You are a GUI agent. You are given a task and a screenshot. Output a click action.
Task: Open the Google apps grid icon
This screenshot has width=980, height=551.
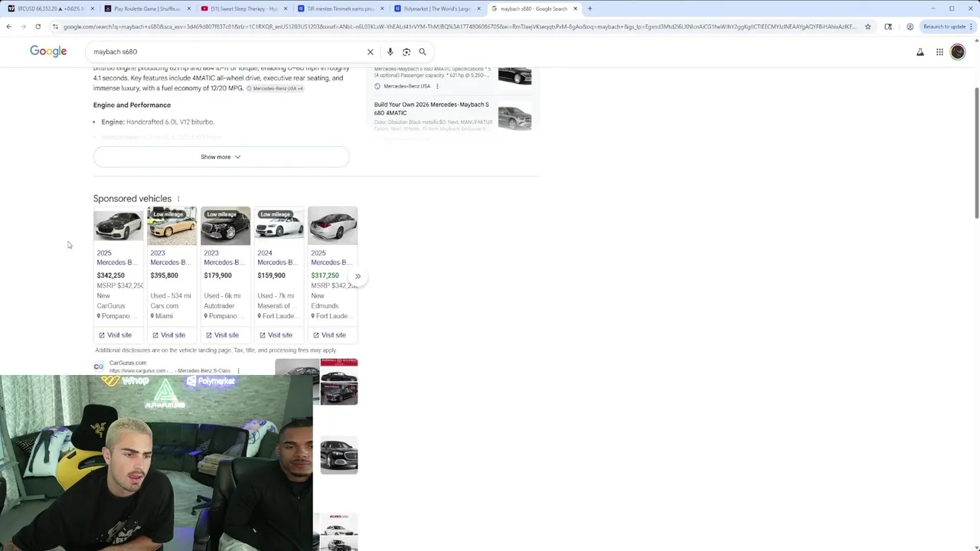click(939, 52)
